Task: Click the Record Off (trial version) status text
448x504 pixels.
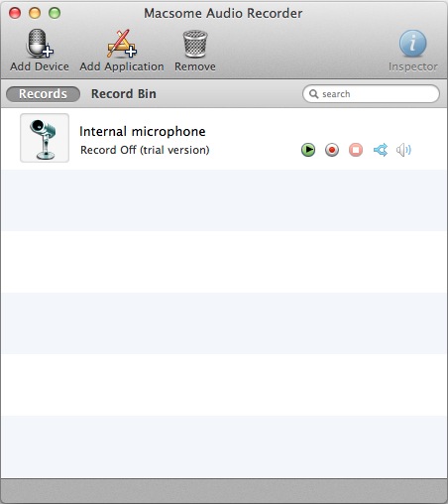Action: (x=145, y=150)
